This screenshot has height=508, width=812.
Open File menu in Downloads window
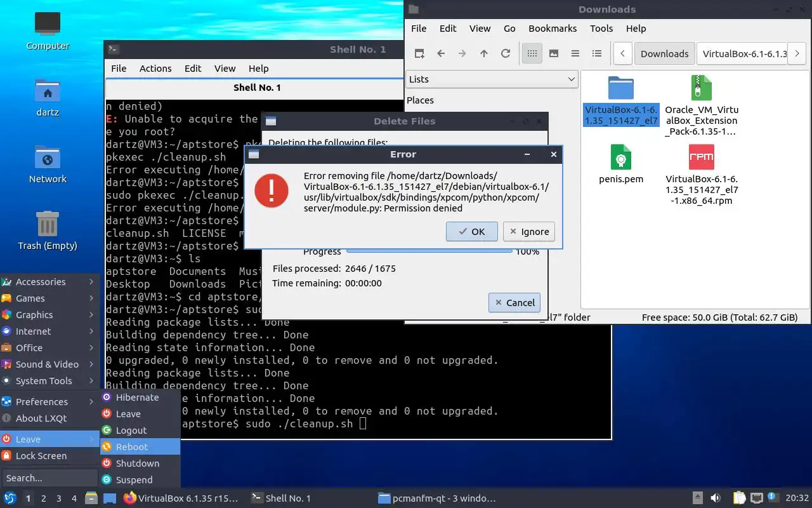tap(419, 29)
